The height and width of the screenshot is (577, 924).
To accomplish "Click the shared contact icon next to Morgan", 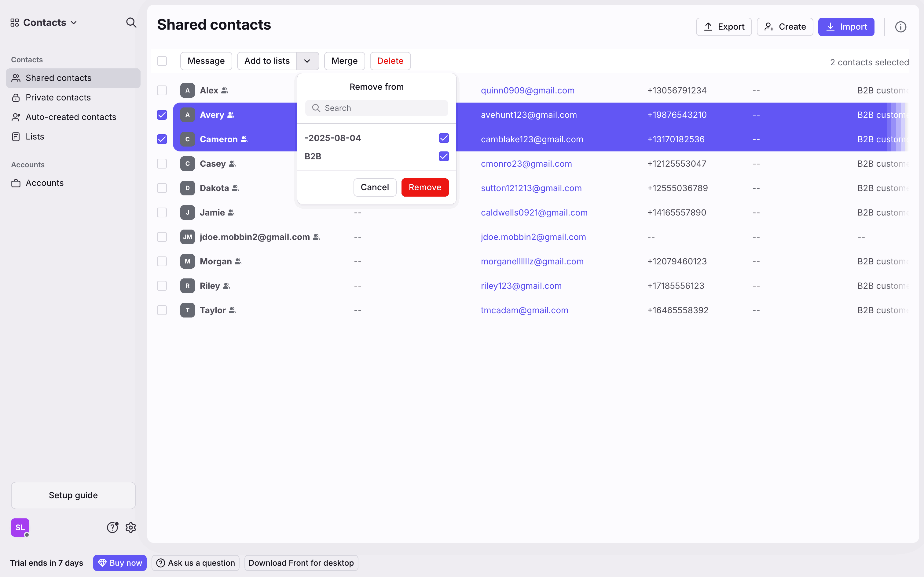I will 238,261.
